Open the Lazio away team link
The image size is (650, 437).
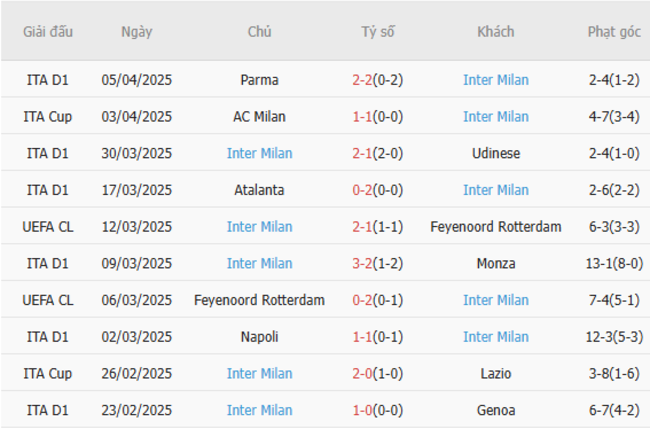(x=495, y=373)
